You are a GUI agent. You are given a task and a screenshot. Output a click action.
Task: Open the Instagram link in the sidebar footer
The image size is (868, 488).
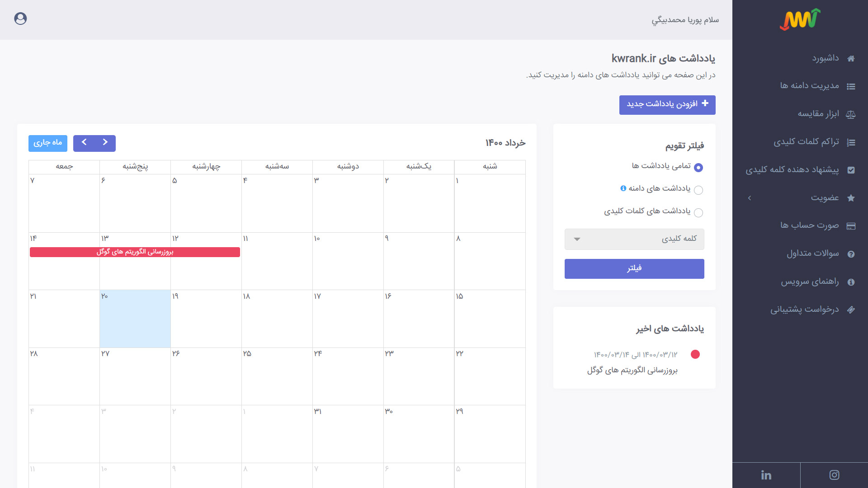point(834,475)
